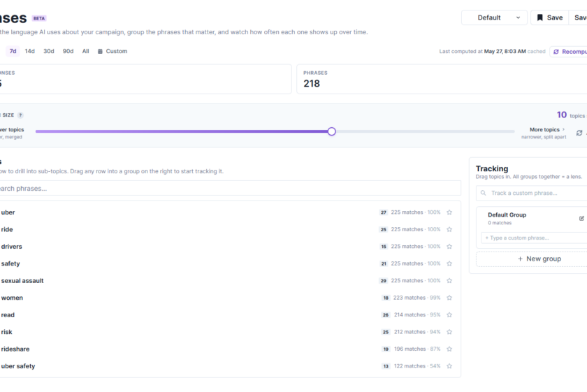Expand the rideshare topic row
587x392 pixels.
(x=230, y=349)
